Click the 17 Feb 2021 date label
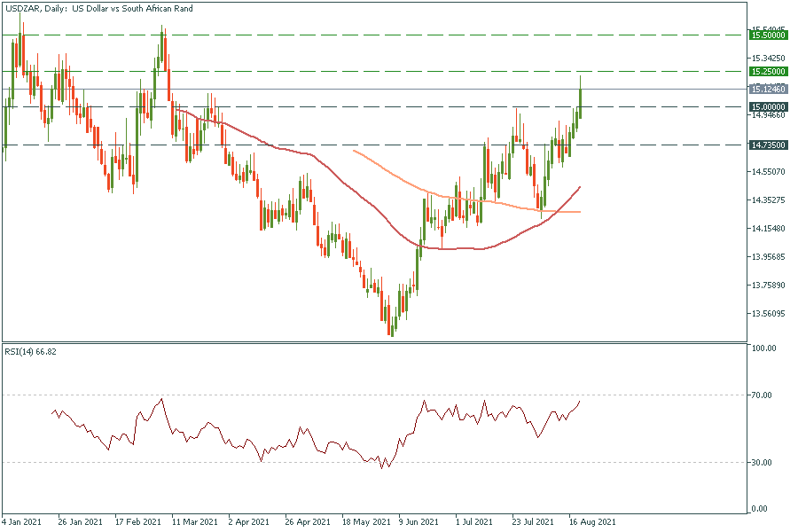The width and height of the screenshot is (798, 532). click(138, 522)
